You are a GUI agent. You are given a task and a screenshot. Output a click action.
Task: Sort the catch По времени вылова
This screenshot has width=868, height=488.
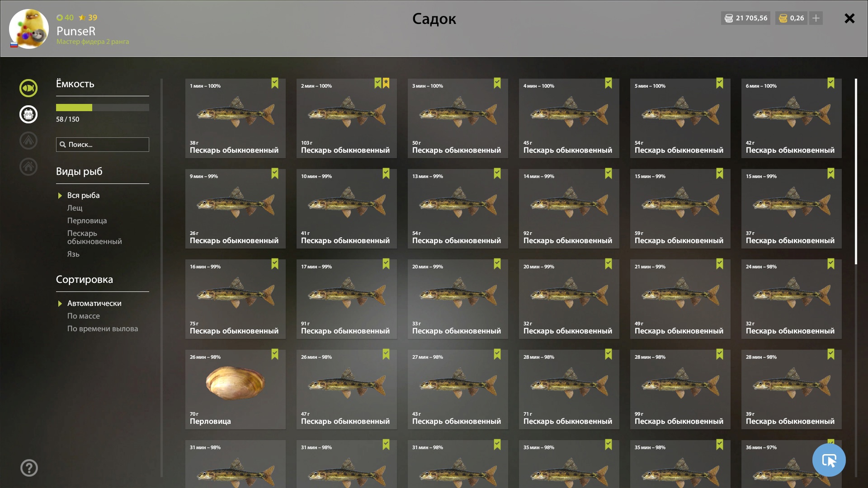pyautogui.click(x=103, y=328)
